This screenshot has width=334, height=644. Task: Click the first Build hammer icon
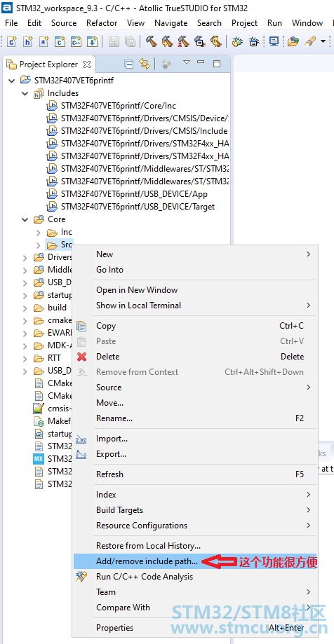point(151,41)
